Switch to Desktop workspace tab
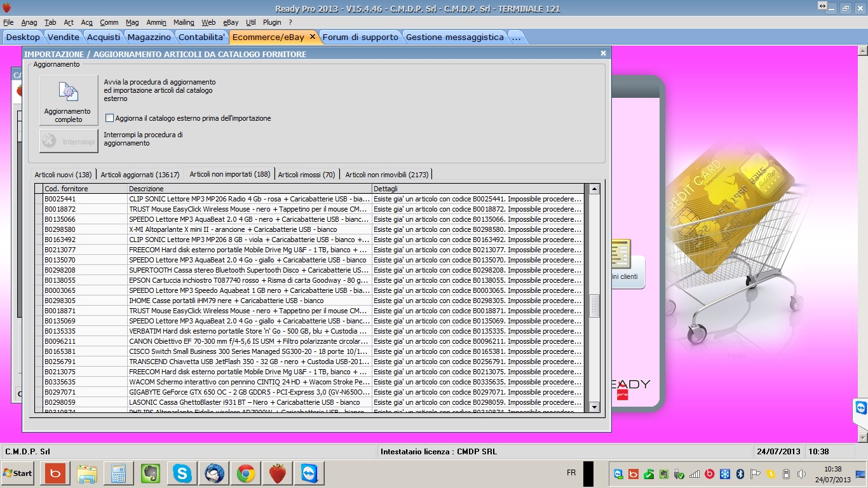 tap(23, 37)
